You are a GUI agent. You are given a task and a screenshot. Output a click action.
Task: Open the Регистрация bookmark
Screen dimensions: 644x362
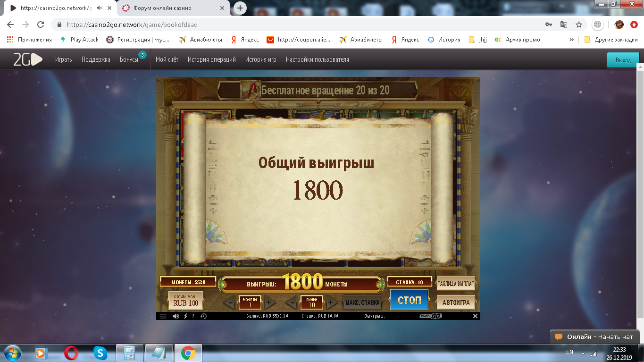coord(138,40)
